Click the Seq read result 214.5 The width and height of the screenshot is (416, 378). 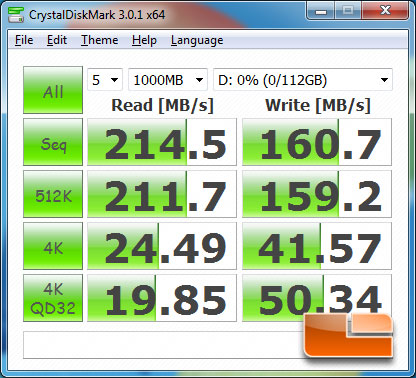tap(162, 142)
